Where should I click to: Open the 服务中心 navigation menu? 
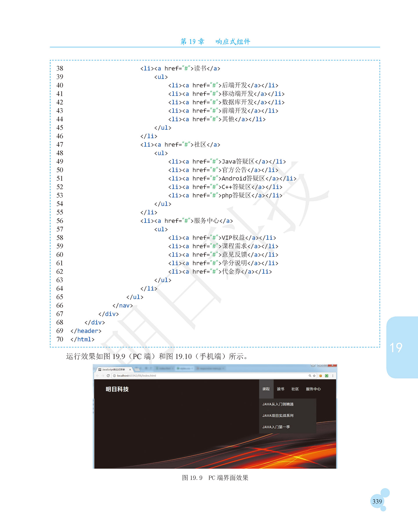313,389
